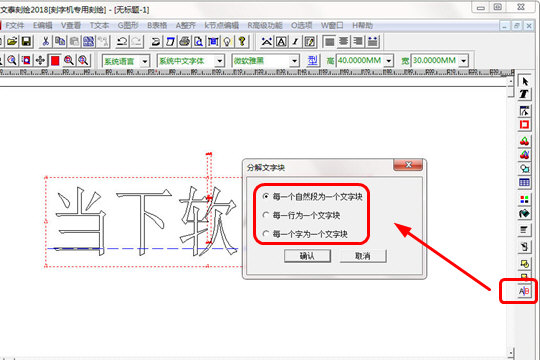Viewport: 540px width, 360px height.
Task: Open the V查看 menu
Action: coord(71,25)
